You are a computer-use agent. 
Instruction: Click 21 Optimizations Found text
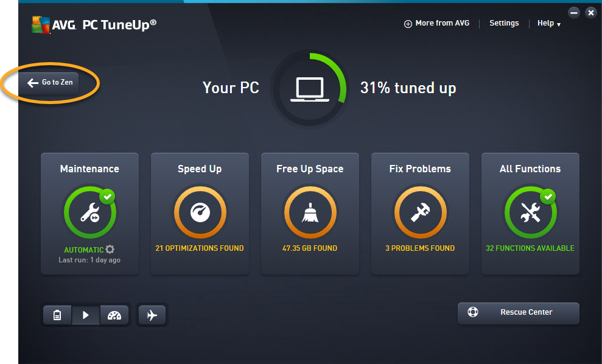(x=200, y=248)
